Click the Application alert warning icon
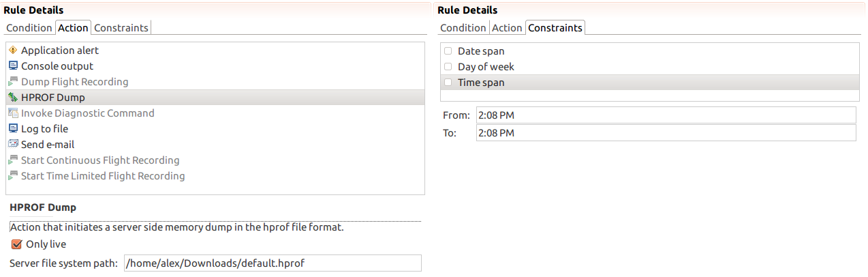This screenshot has width=868, height=277. [x=13, y=50]
